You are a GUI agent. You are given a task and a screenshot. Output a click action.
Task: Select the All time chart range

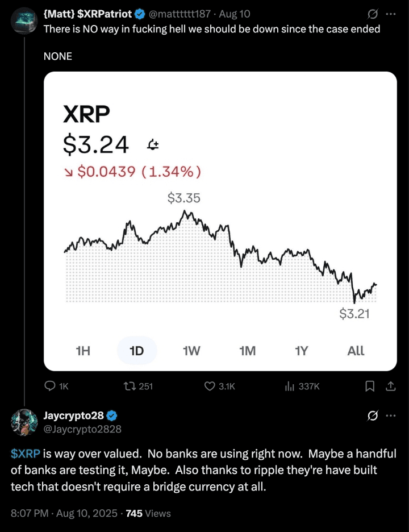356,351
